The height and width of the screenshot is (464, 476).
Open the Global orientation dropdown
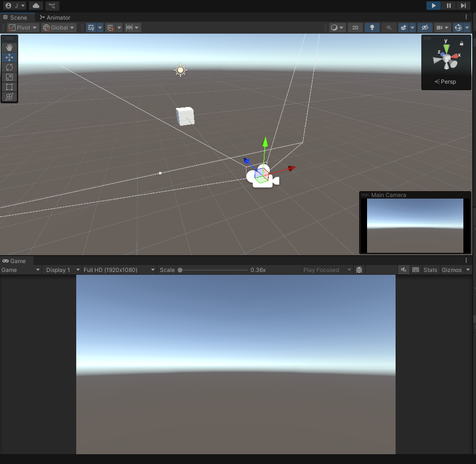click(x=58, y=28)
